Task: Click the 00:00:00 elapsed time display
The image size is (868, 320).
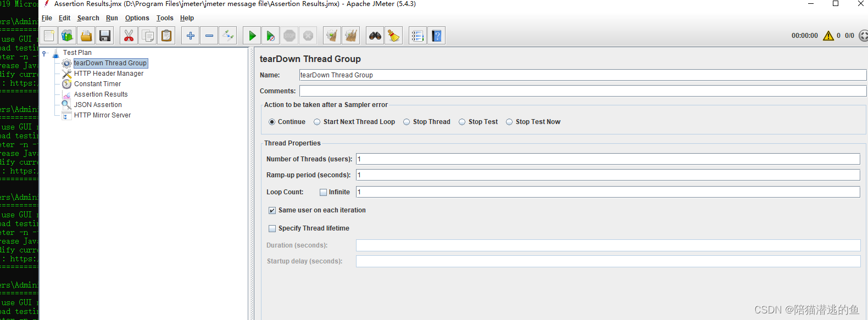Action: pos(805,36)
